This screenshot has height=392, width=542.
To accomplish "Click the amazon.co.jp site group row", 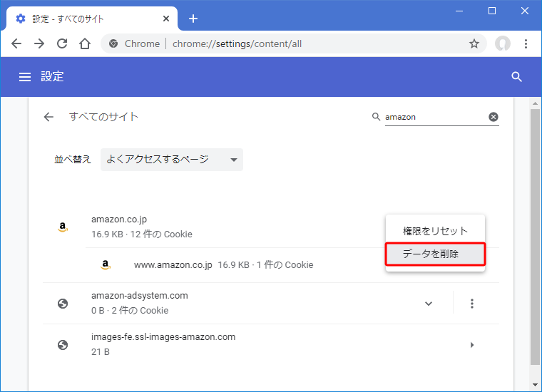I will pos(214,226).
